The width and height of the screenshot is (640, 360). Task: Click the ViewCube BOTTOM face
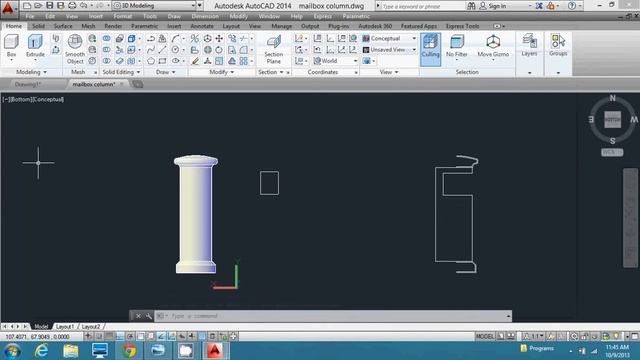click(x=612, y=119)
